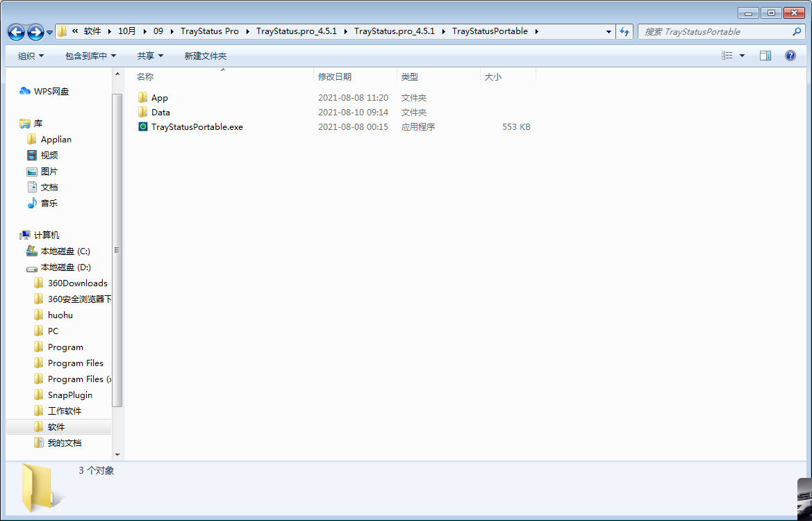Open the 360Downloads folder in the tree
This screenshot has height=521, width=812.
(x=77, y=283)
